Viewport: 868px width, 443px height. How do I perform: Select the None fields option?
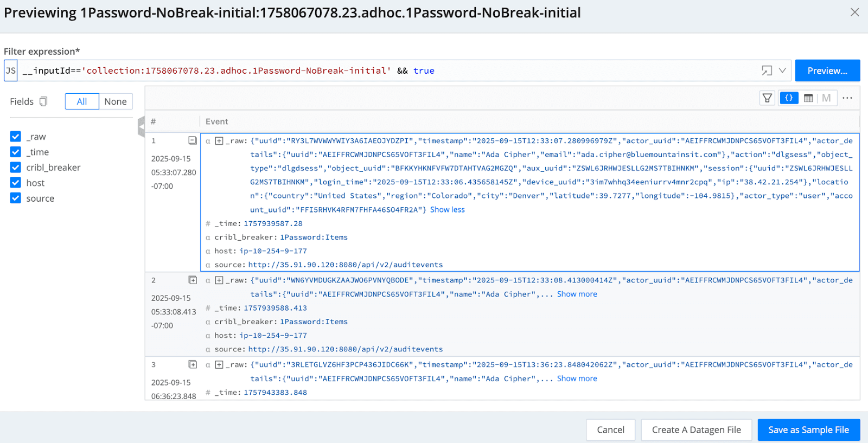(116, 101)
